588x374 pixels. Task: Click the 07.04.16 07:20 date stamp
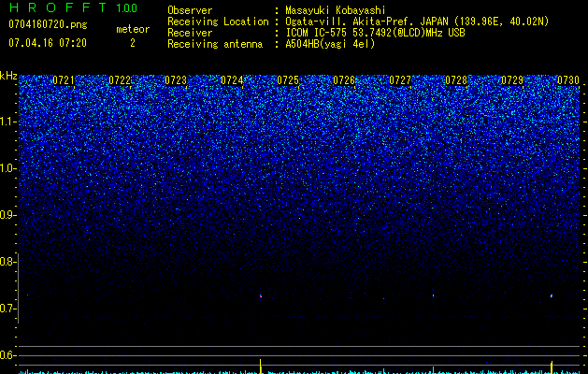click(48, 43)
